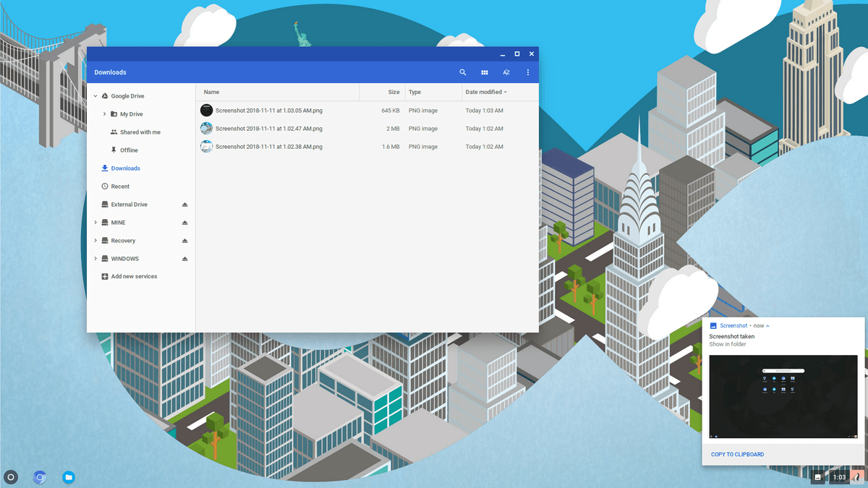Viewport: 868px width, 488px height.
Task: Sort files by the Size column
Action: 393,93
